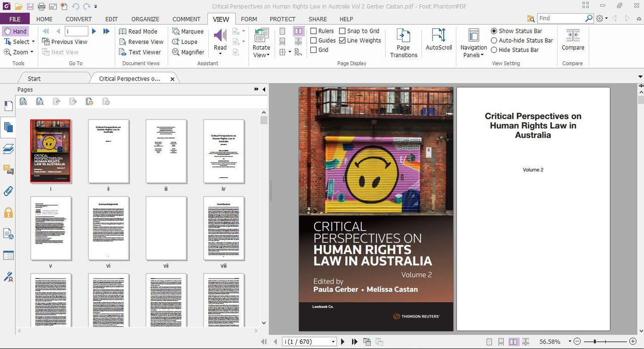This screenshot has height=349, width=644.
Task: Go to next page in ribbon Go To group
Action: pyautogui.click(x=94, y=31)
